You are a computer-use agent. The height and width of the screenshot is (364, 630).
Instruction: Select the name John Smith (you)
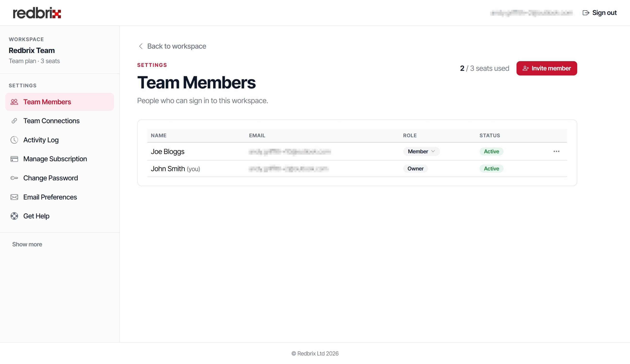coord(175,169)
